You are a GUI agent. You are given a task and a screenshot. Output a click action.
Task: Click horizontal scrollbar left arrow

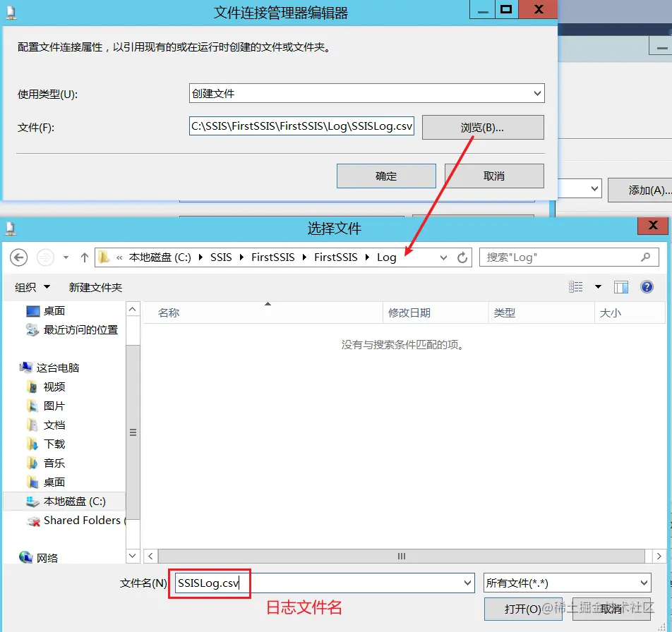point(150,557)
